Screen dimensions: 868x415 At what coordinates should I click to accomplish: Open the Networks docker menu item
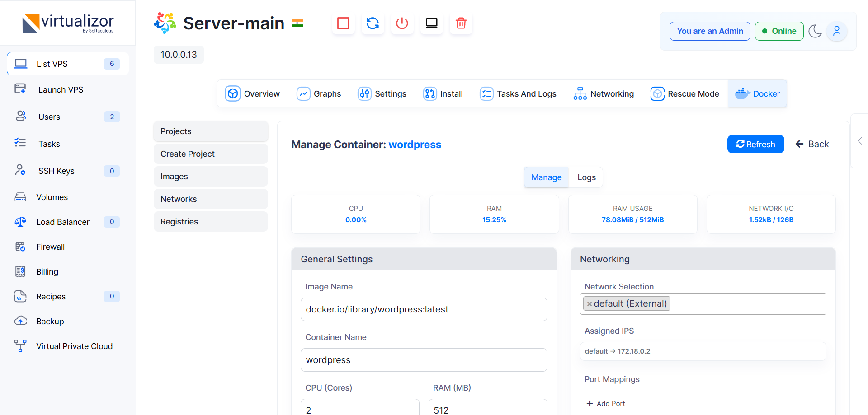point(211,199)
